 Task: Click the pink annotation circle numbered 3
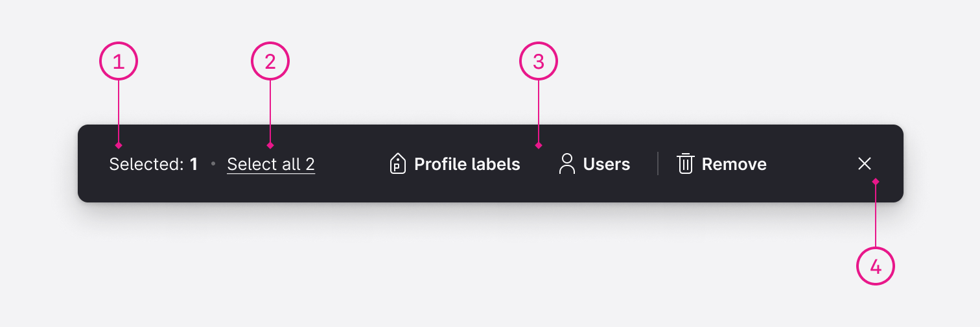(539, 62)
